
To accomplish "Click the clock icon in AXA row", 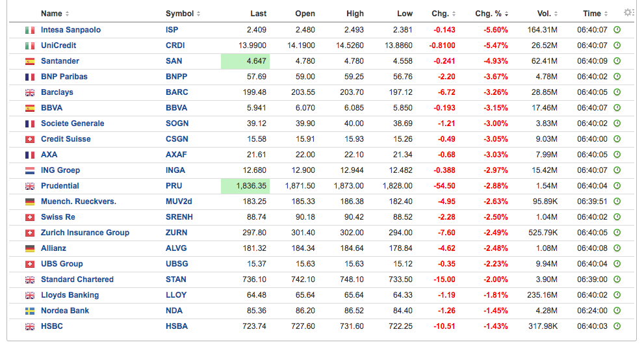I will click(x=617, y=155).
